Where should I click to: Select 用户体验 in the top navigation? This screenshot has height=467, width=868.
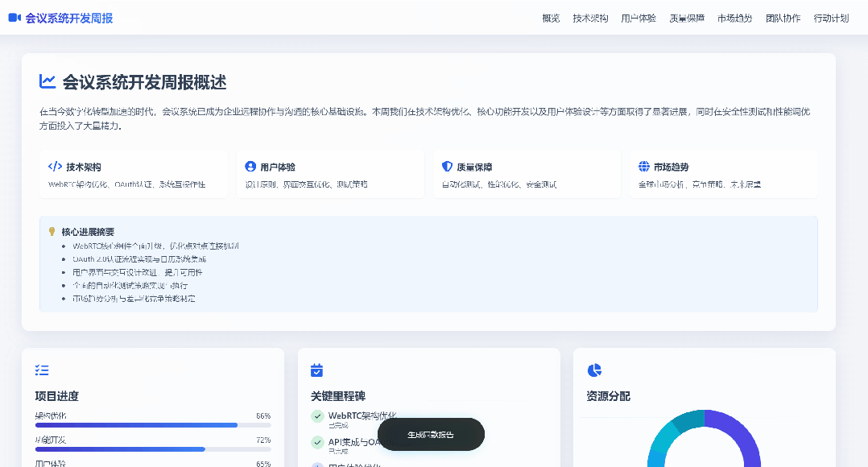pyautogui.click(x=639, y=19)
